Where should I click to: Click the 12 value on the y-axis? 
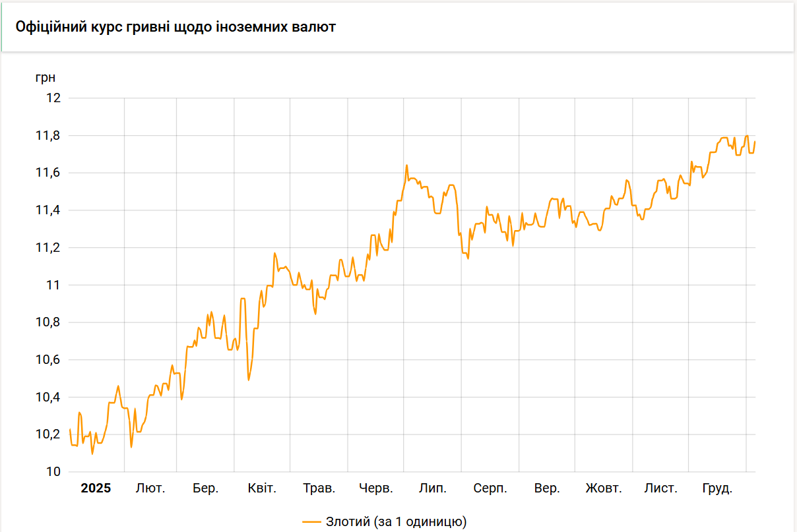click(53, 98)
